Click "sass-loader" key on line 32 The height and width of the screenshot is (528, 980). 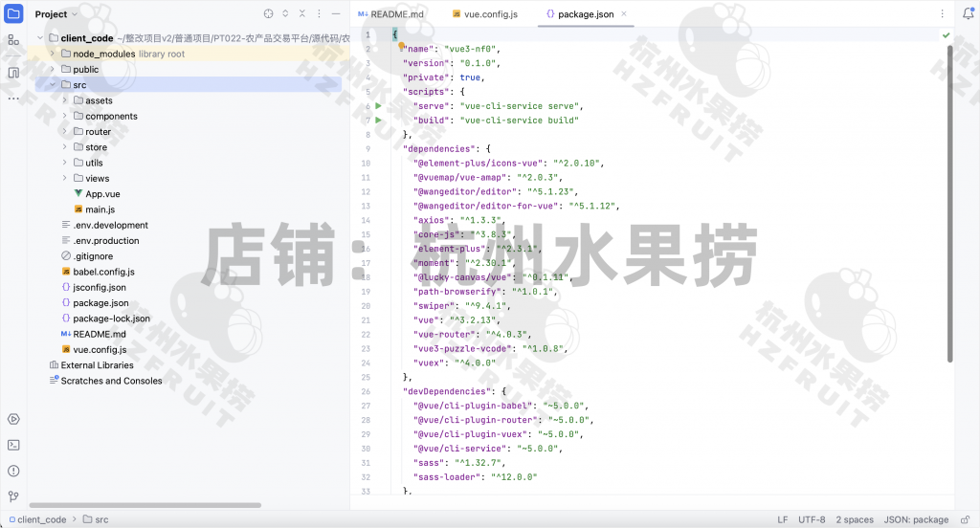447,476
